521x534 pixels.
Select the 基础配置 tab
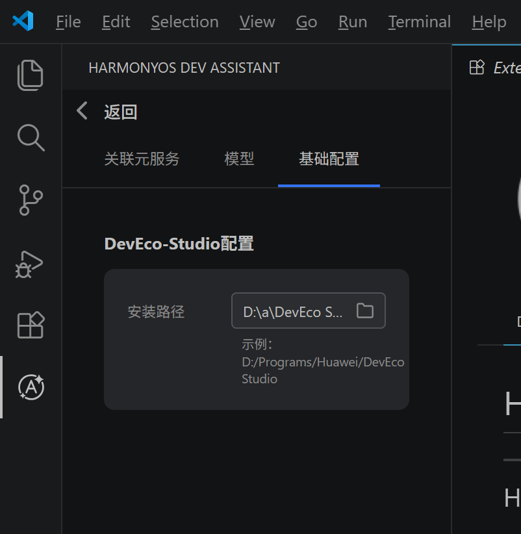coord(329,159)
